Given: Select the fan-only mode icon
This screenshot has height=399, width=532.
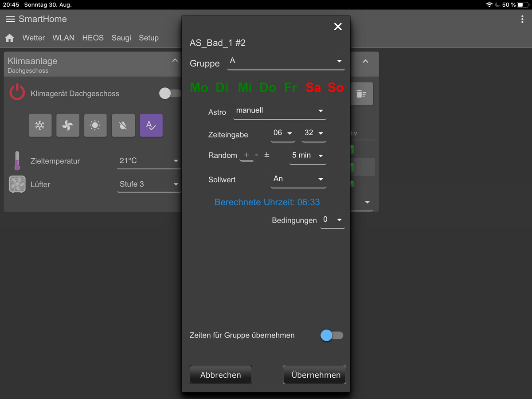Looking at the screenshot, I should [67, 125].
